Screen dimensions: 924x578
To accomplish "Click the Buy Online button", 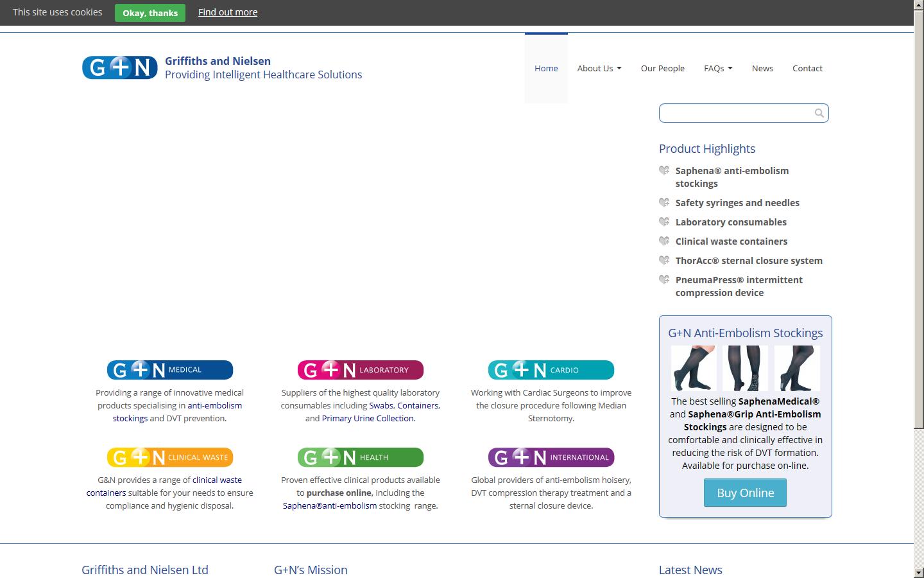I will click(745, 493).
